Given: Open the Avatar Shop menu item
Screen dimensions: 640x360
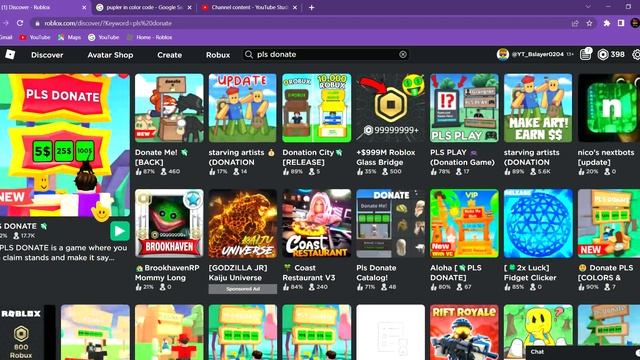Looking at the screenshot, I should pyautogui.click(x=110, y=55).
